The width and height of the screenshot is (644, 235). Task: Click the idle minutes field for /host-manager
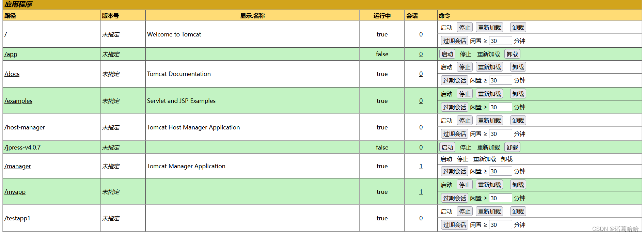pyautogui.click(x=501, y=134)
